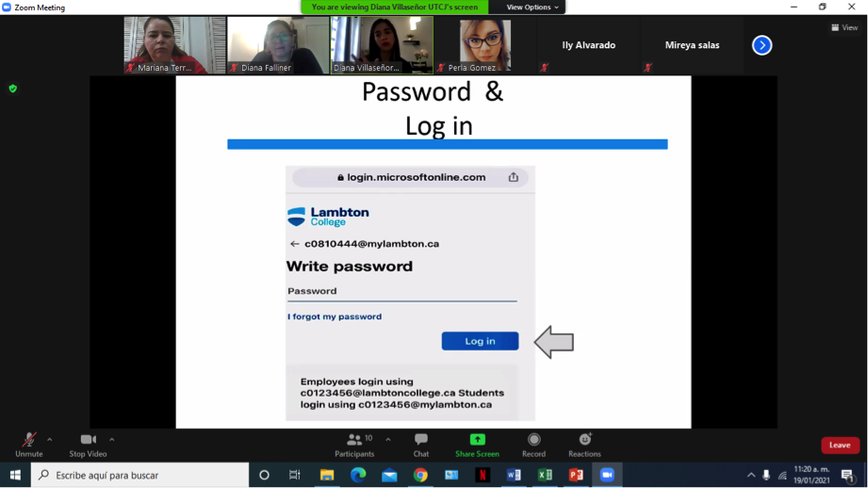Viewport: 868px width, 488px height.
Task: Switch to Zoom on the taskbar
Action: 607,475
